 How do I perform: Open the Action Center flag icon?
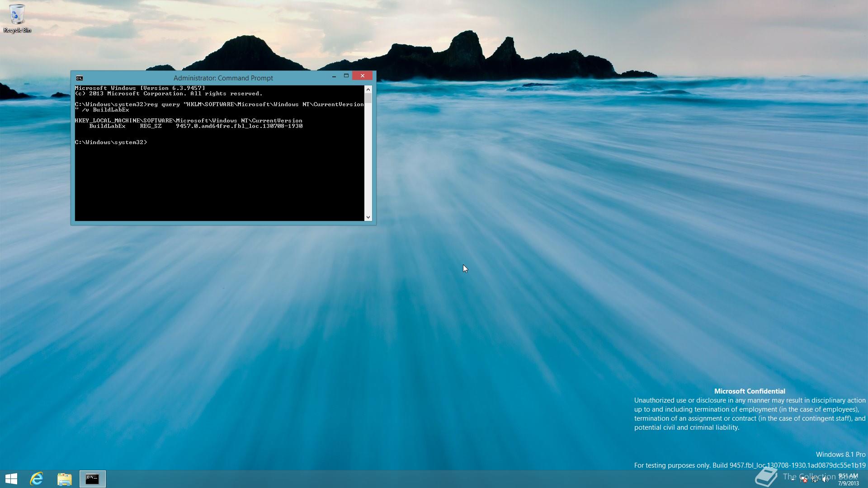pyautogui.click(x=804, y=479)
